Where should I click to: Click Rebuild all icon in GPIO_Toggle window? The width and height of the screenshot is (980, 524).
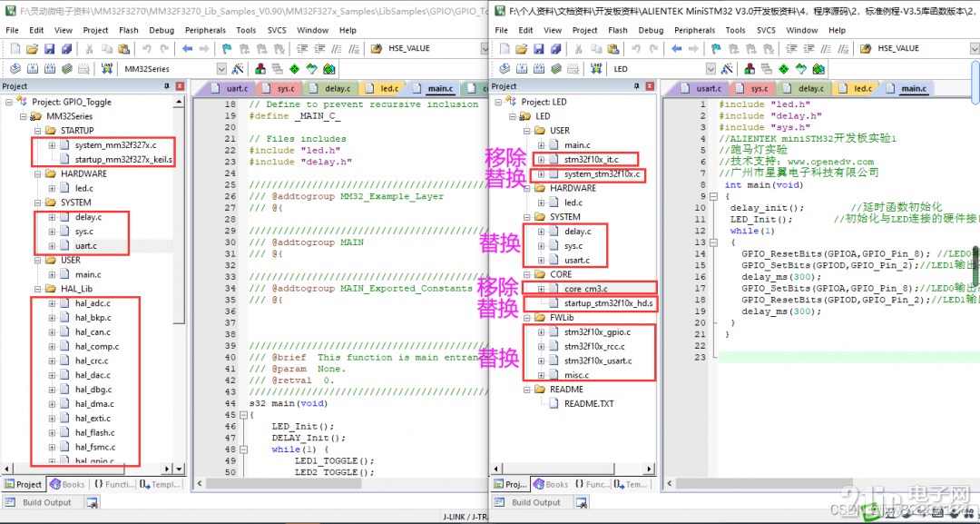pos(49,69)
